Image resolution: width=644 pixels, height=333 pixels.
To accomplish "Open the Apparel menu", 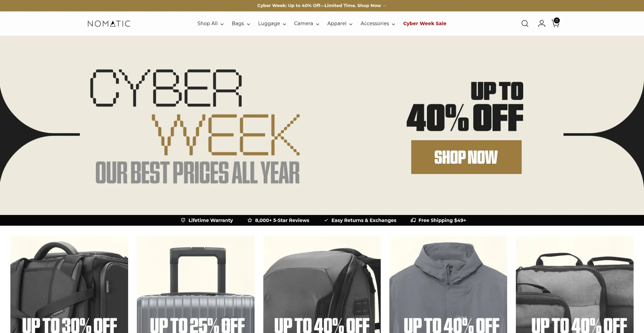I will click(x=340, y=23).
